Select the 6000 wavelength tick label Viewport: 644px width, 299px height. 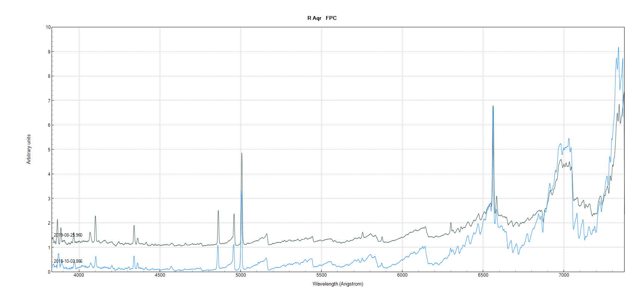[x=402, y=275]
